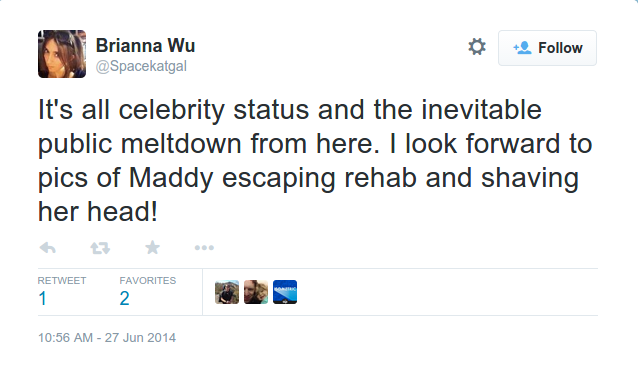The width and height of the screenshot is (638, 380).
Task: View the retweet count showing 1
Action: 42,299
